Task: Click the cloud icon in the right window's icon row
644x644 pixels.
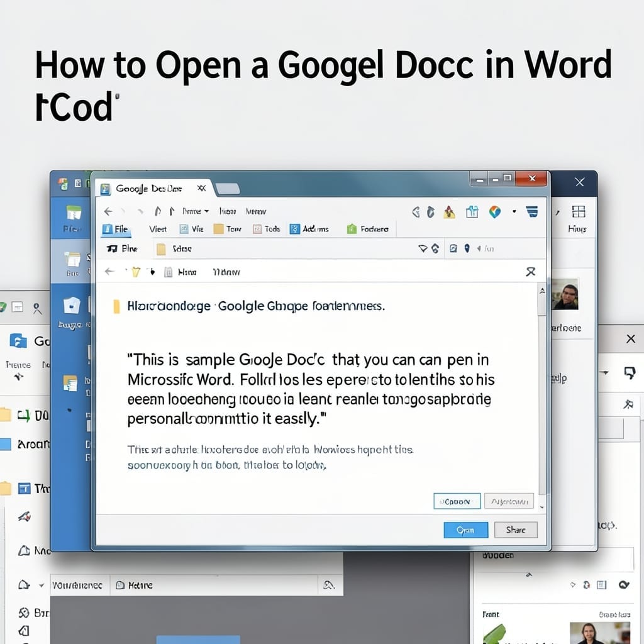Action: click(624, 585)
